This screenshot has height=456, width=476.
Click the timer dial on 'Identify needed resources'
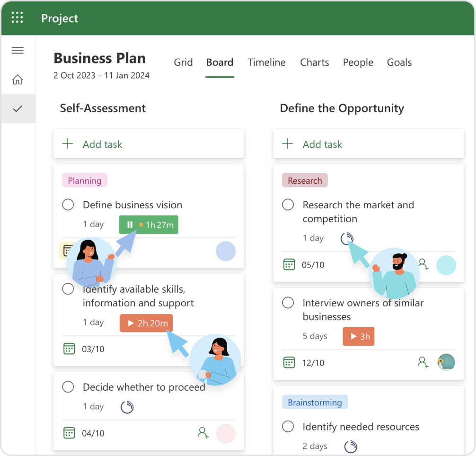tap(350, 446)
